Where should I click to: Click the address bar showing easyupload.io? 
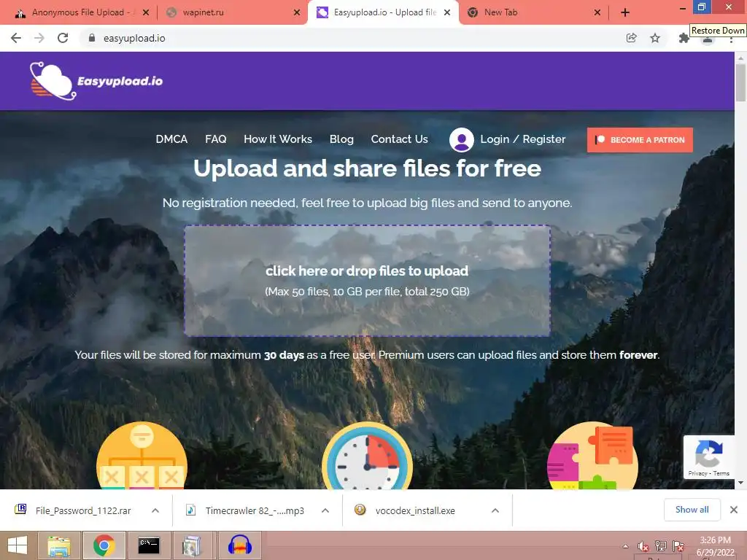pos(352,38)
